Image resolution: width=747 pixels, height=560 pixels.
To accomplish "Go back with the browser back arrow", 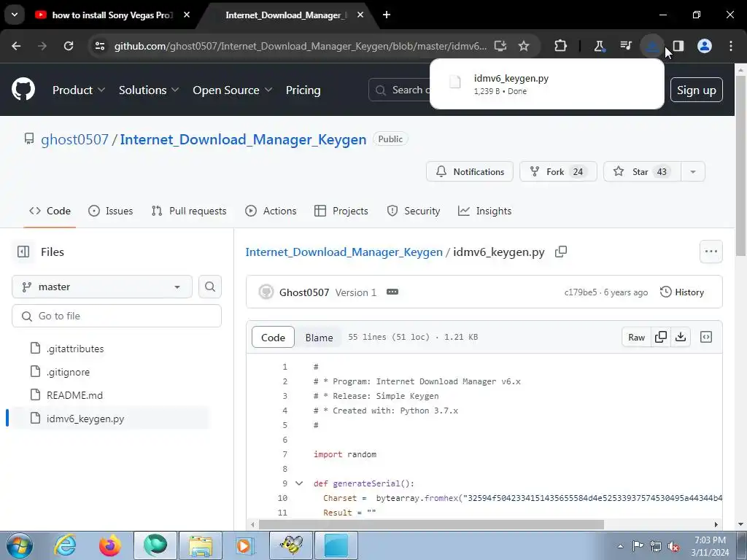I will point(16,46).
